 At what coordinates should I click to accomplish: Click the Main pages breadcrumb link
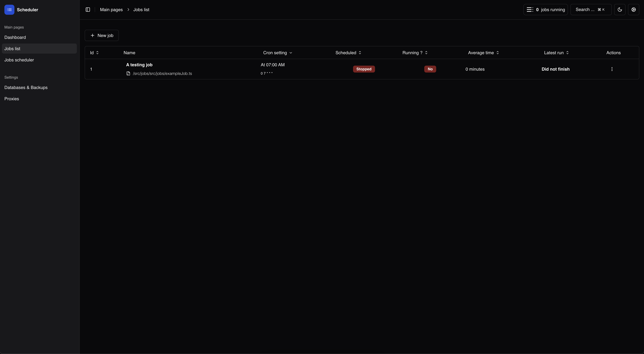(x=111, y=10)
